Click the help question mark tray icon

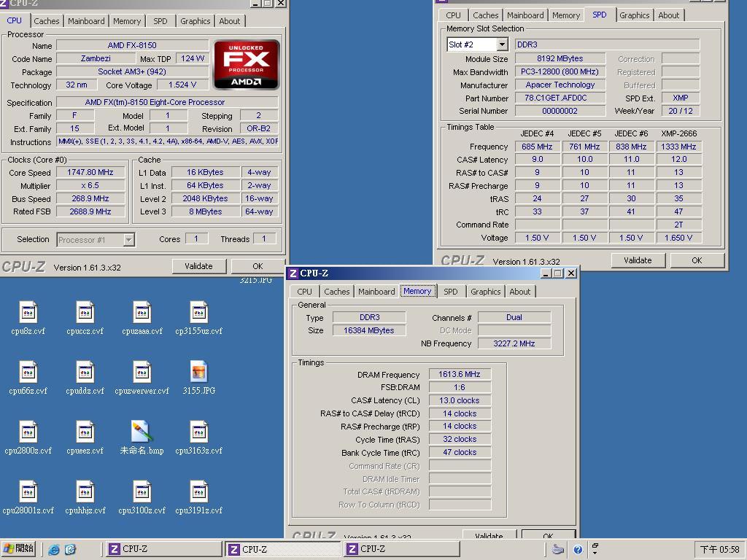(578, 550)
